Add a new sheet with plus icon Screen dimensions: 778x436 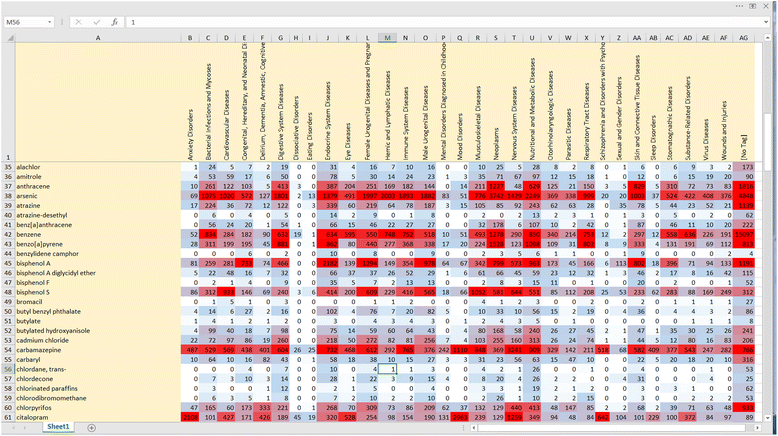coord(91,427)
